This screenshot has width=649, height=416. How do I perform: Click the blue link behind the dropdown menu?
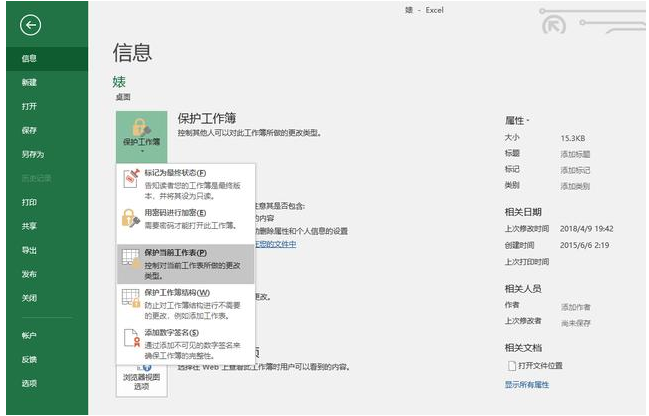coord(275,244)
